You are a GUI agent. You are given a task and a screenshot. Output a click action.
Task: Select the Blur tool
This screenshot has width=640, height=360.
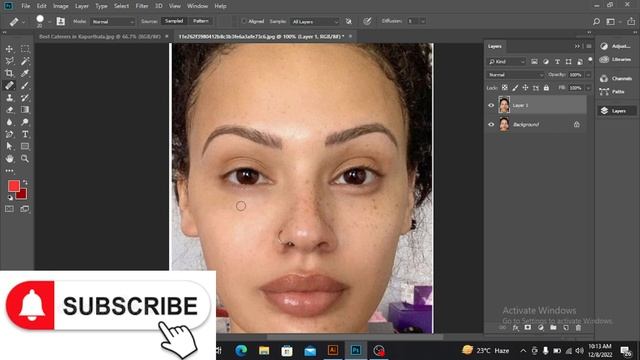9,122
